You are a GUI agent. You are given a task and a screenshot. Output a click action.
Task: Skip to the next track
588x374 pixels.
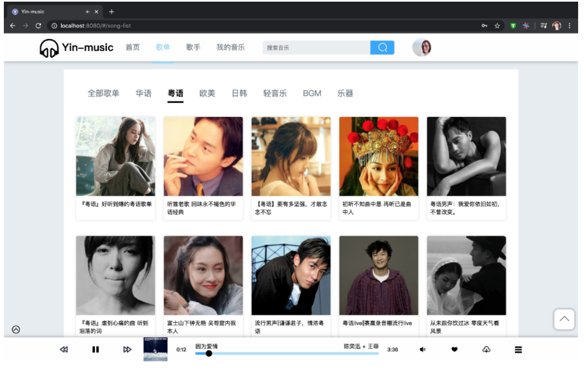point(127,350)
